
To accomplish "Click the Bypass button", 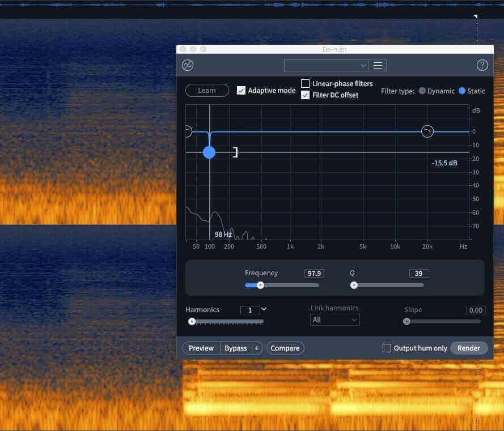I will (236, 348).
